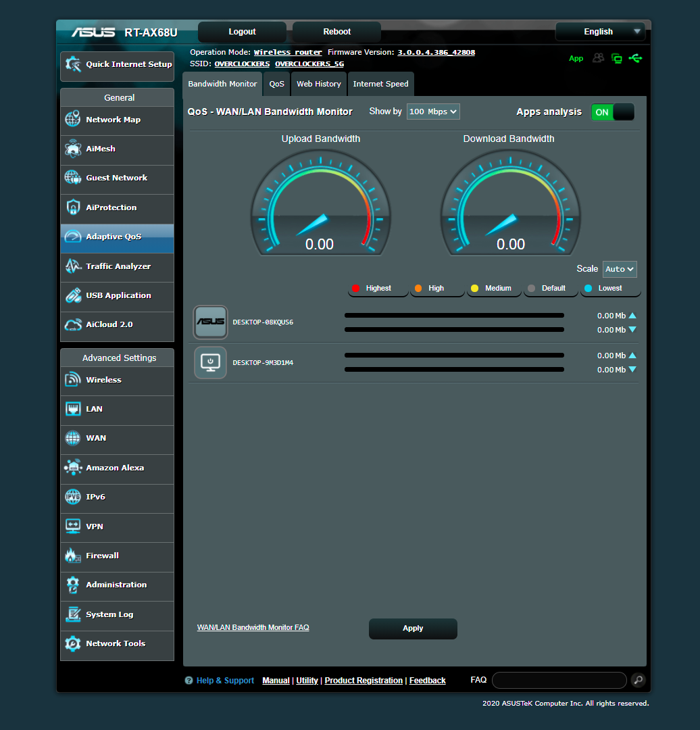Image resolution: width=700 pixels, height=730 pixels.
Task: Select the AiProtection shield icon
Action: tap(73, 208)
